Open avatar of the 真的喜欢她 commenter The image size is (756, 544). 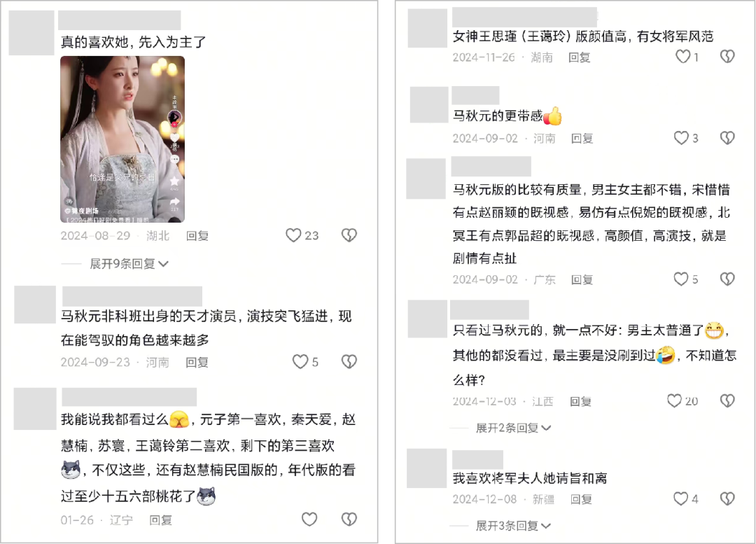click(x=31, y=33)
